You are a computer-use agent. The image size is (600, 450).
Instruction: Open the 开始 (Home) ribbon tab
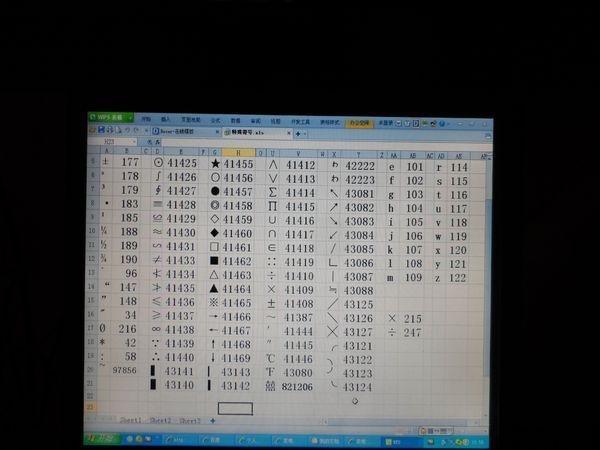coord(146,119)
